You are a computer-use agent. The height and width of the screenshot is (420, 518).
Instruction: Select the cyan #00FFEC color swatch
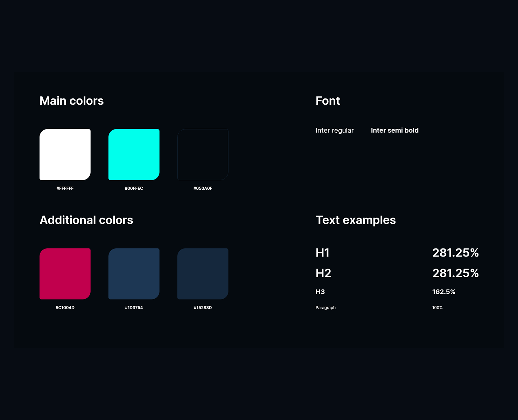tap(134, 154)
